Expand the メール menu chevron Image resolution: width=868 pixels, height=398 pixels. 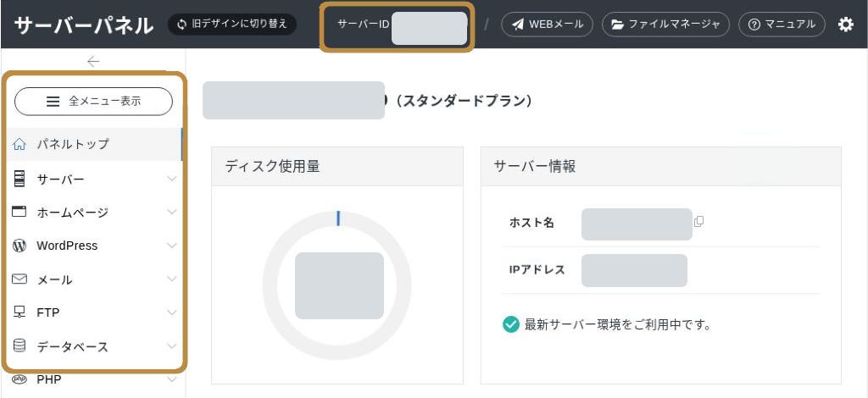(x=171, y=279)
